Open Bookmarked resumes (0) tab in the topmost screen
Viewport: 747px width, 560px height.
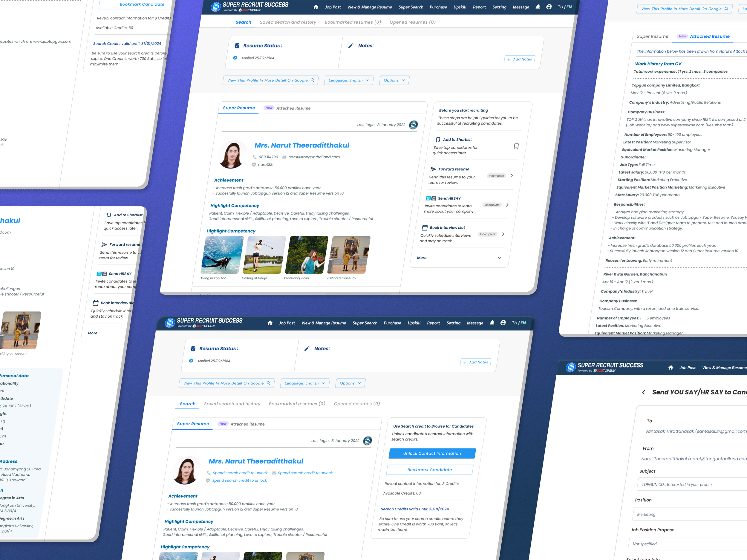click(x=353, y=22)
